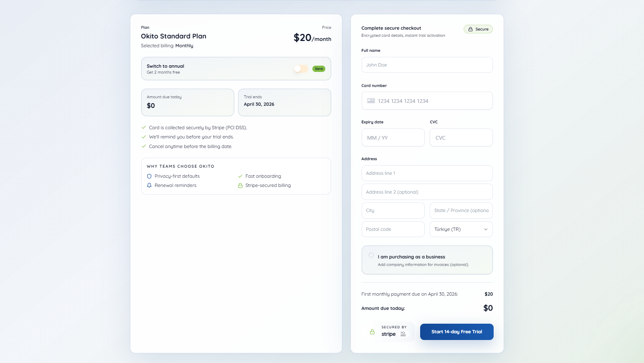
Task: Toggle the Switch to annual billing switch
Action: pos(301,69)
